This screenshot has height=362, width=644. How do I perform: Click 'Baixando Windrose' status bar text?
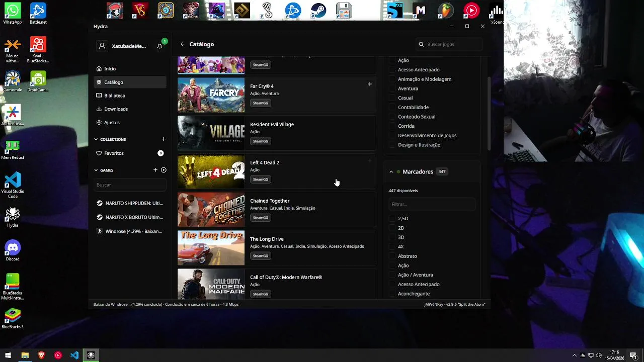[x=166, y=304]
